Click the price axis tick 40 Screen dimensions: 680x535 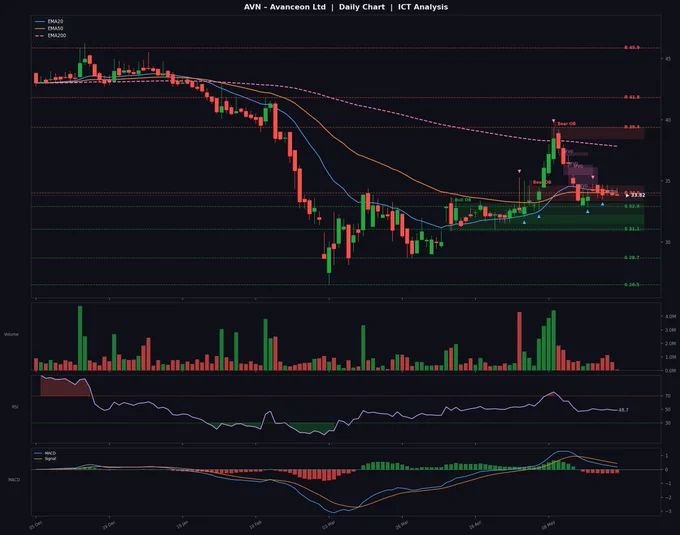[x=668, y=120]
